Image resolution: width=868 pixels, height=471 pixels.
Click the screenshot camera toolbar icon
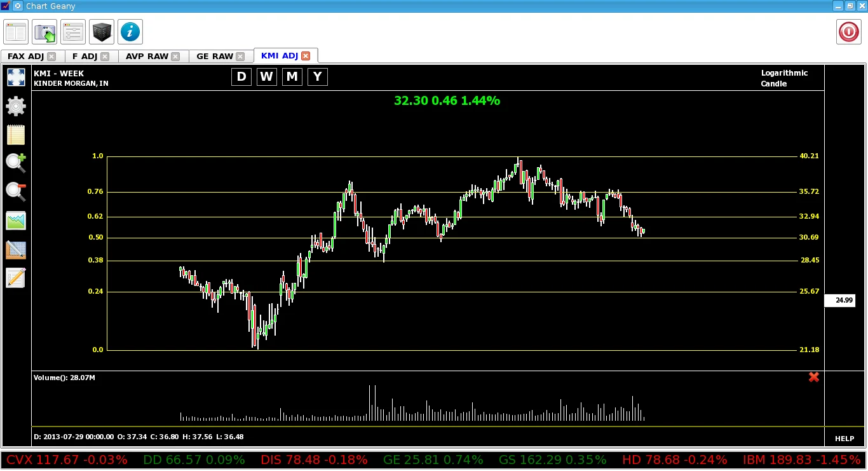pos(44,32)
